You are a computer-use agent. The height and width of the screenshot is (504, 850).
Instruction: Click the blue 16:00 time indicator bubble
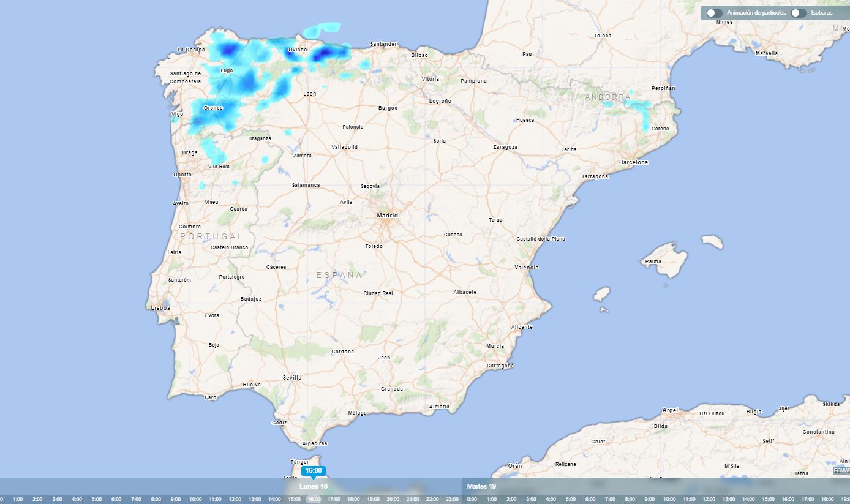point(313,470)
